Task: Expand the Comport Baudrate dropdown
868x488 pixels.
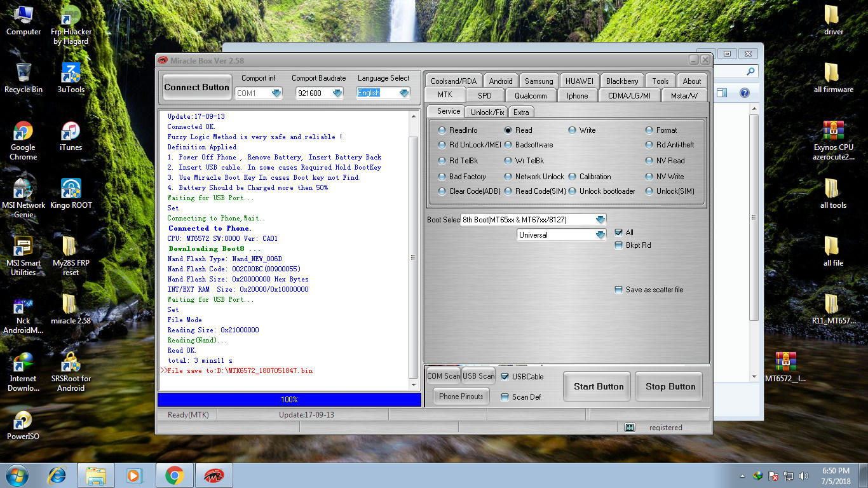Action: coord(337,93)
